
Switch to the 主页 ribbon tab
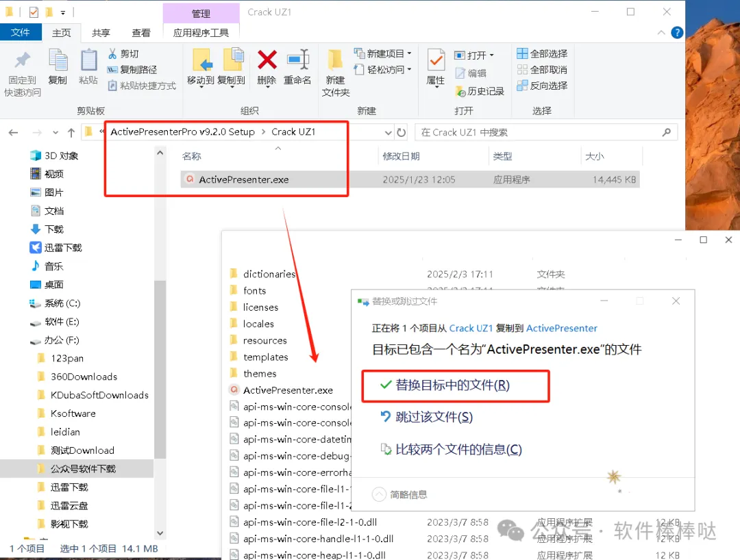(x=61, y=33)
